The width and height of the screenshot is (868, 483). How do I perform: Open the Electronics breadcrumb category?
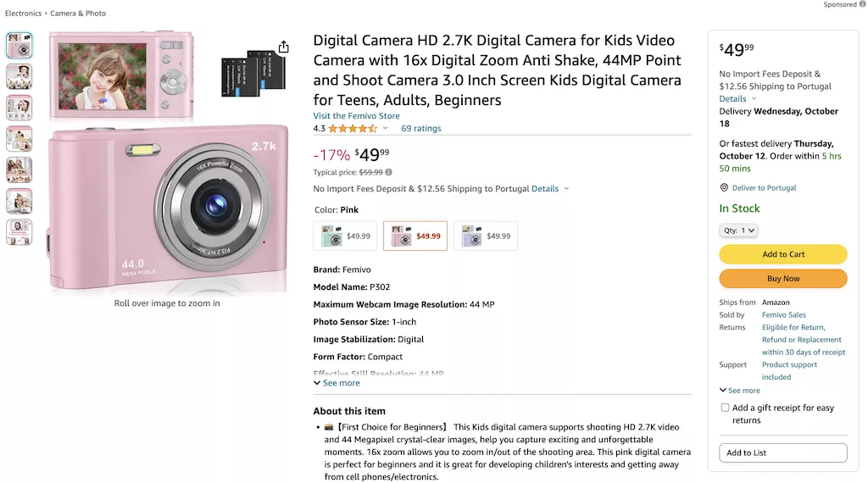click(x=23, y=14)
